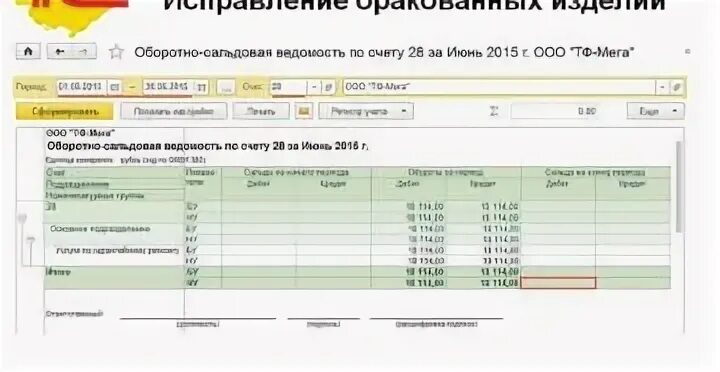Image resolution: width=720 pixels, height=372 pixels.
Task: Collapse the Основное подразделение grouping marker
Action: click(31, 241)
